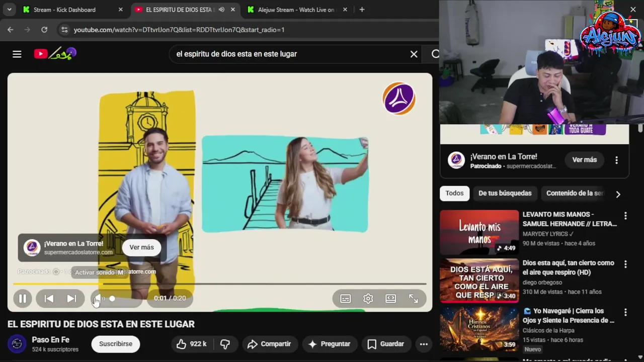Like the video with 922 k likes
This screenshot has height=362, width=644.
pyautogui.click(x=192, y=344)
